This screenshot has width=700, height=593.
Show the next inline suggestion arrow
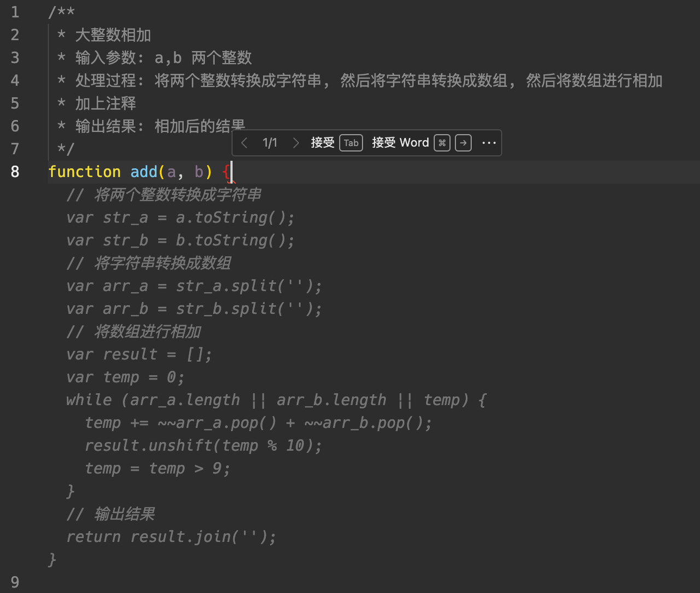pos(296,143)
